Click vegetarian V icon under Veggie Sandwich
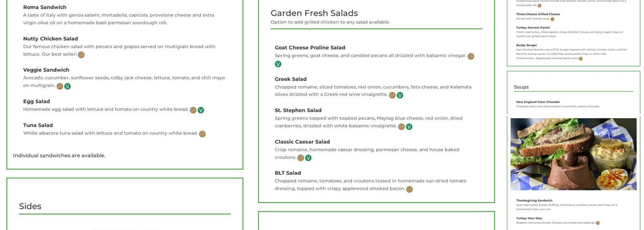The image size is (644, 230). pyautogui.click(x=68, y=86)
